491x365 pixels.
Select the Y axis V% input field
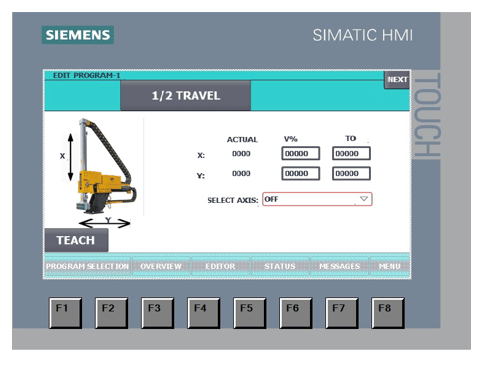301,174
